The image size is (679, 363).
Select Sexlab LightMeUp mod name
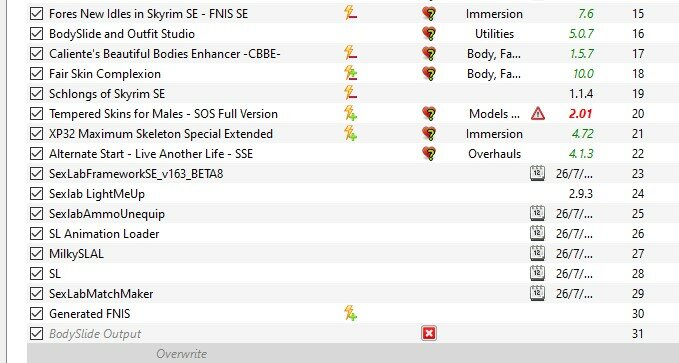pyautogui.click(x=97, y=194)
